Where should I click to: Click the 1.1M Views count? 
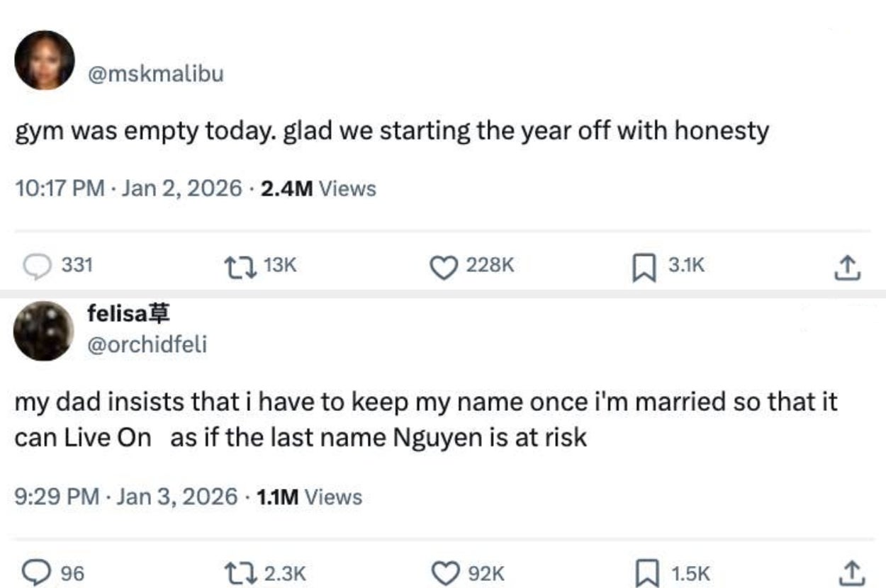(x=308, y=496)
